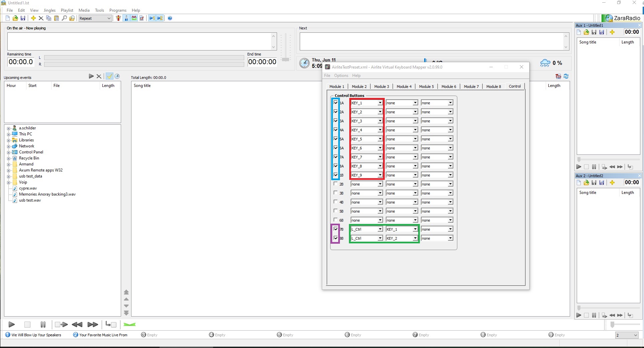Open the KEY_5 dropdown in row 5A
This screenshot has height=348, width=644.
[x=380, y=139]
